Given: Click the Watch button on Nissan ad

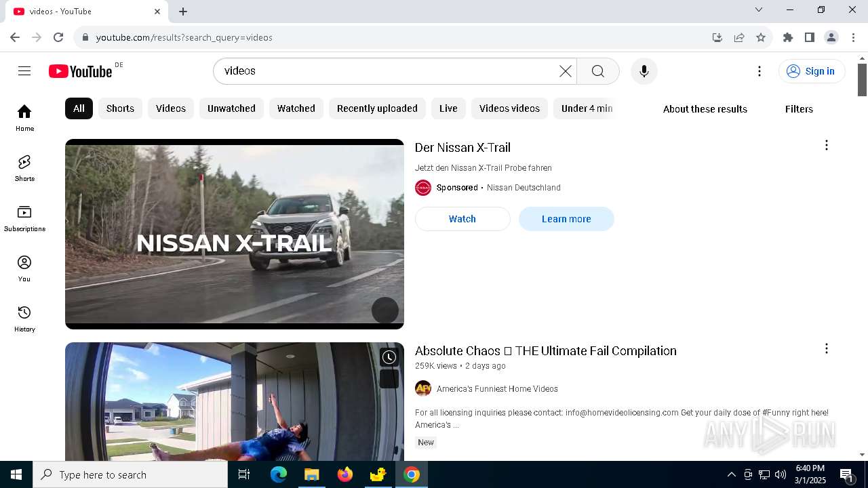Looking at the screenshot, I should click(462, 219).
